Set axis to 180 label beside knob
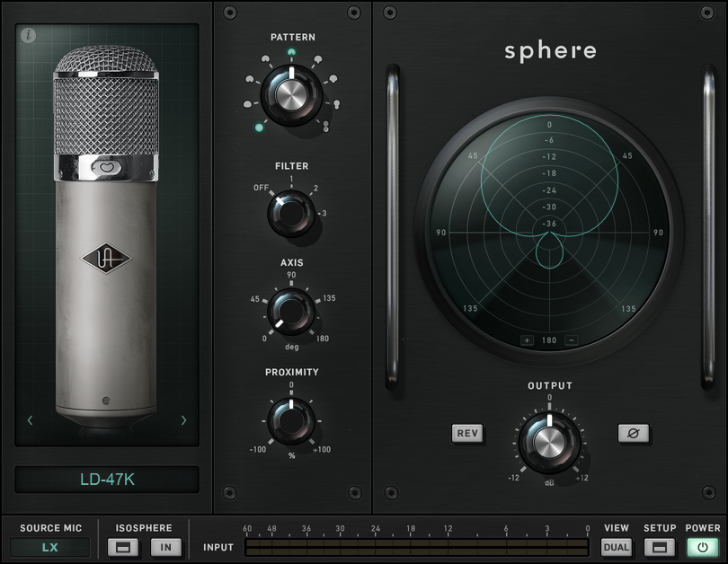This screenshot has width=728, height=564. coord(323,339)
